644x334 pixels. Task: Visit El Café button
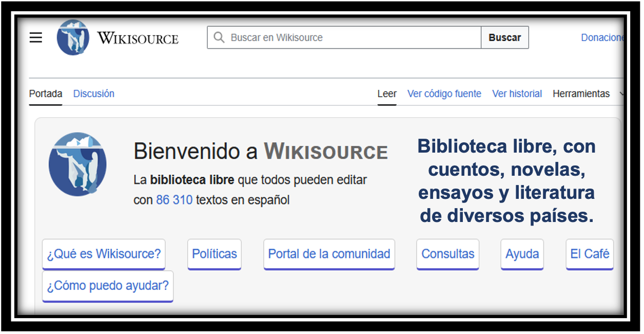point(590,254)
